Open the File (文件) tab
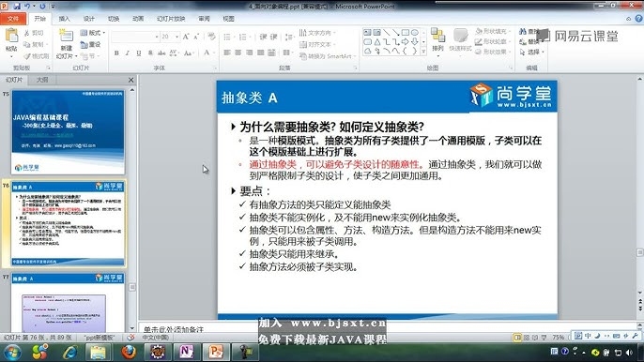644x362 pixels. click(x=13, y=19)
